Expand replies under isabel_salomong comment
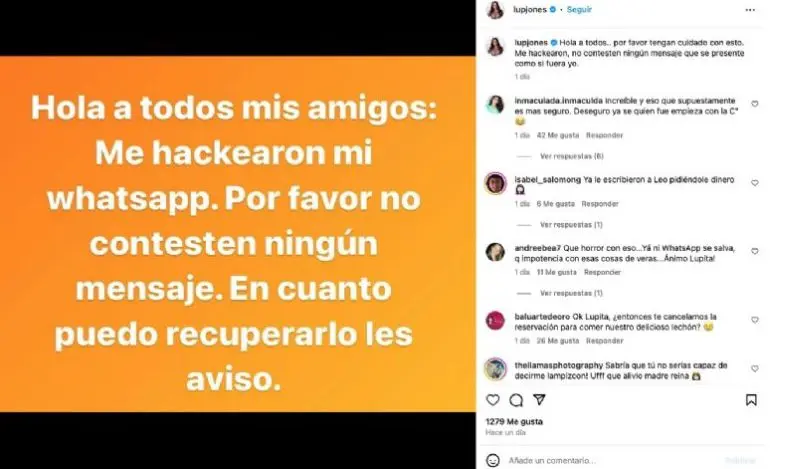The image size is (788, 469). pos(571,225)
